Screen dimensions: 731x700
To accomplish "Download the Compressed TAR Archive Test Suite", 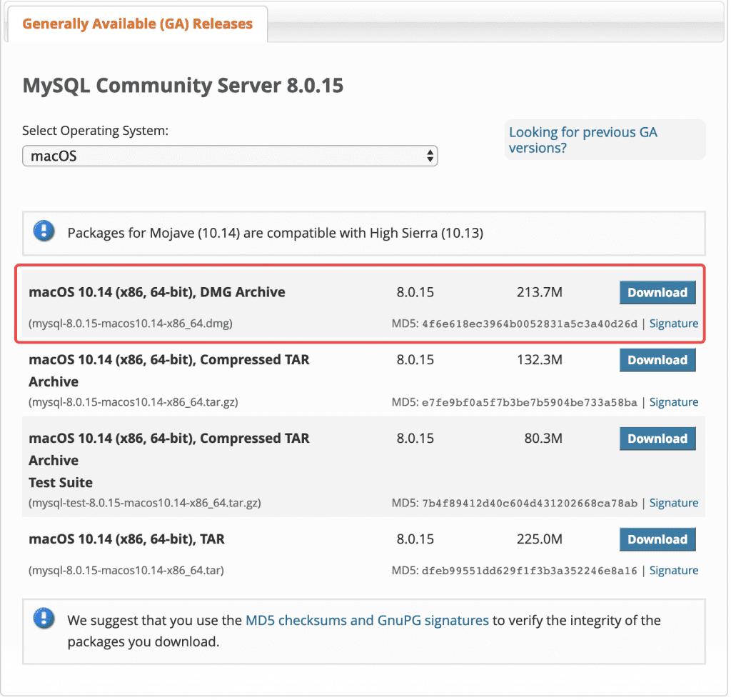I will pos(657,438).
